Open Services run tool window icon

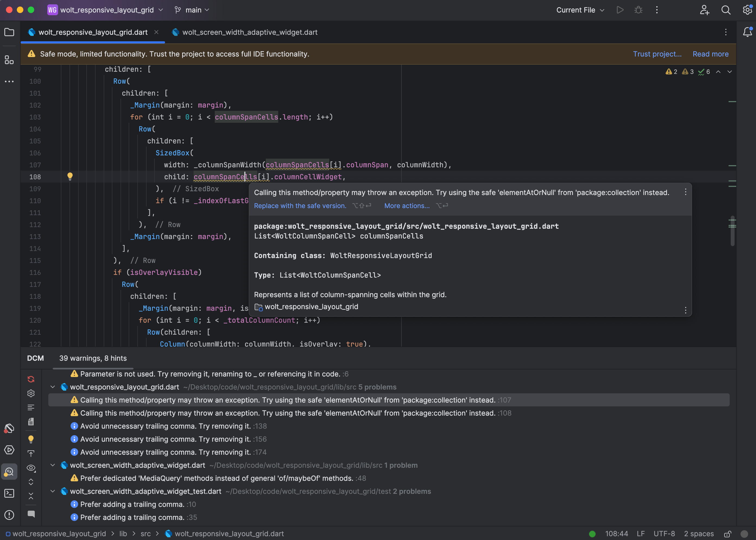9,450
